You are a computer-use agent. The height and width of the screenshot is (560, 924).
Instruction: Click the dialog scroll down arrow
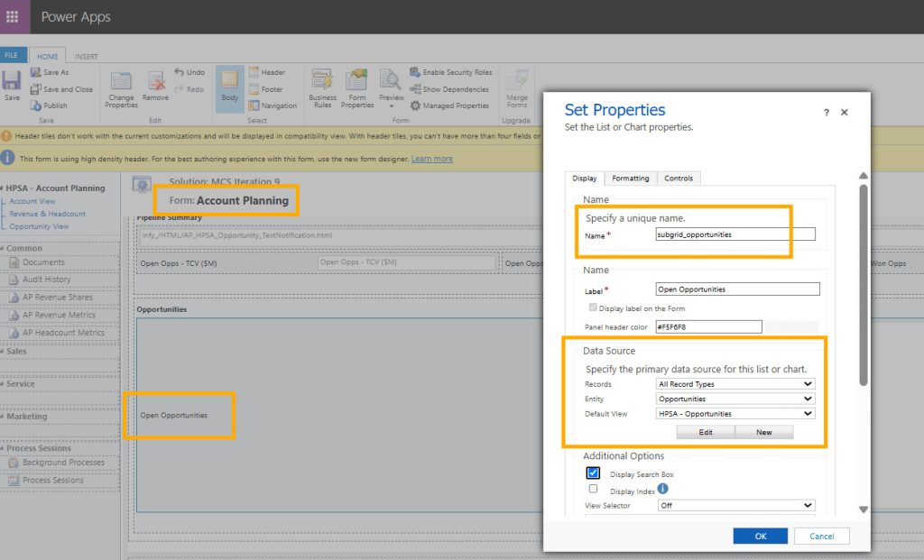point(864,510)
